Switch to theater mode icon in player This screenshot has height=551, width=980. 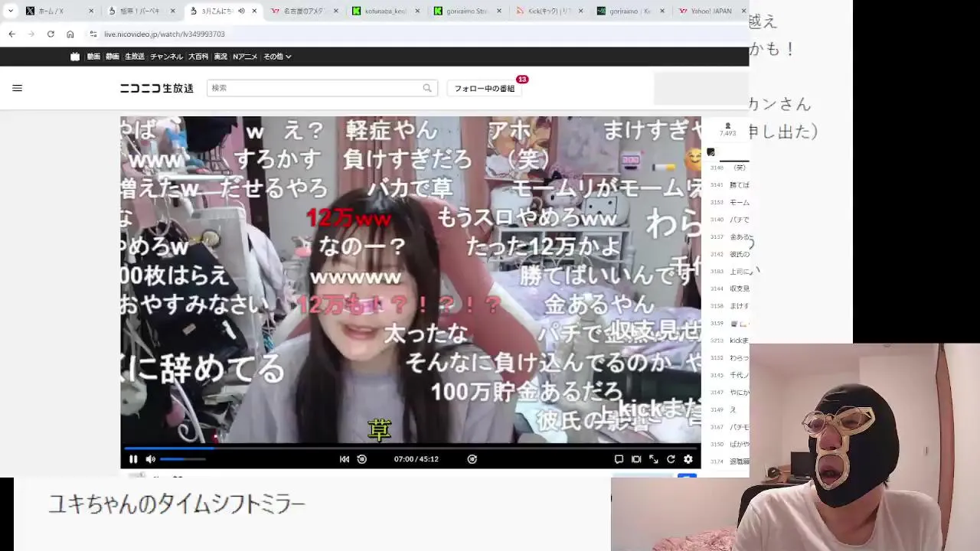[x=636, y=459]
